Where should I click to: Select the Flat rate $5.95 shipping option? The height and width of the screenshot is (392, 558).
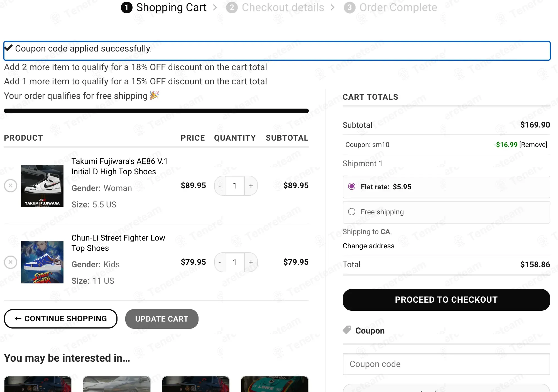(352, 187)
